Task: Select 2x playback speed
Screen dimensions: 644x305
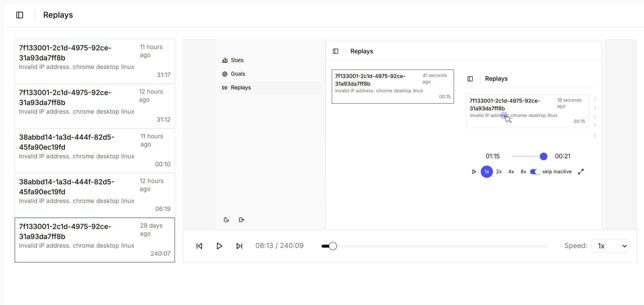Action: pos(499,172)
